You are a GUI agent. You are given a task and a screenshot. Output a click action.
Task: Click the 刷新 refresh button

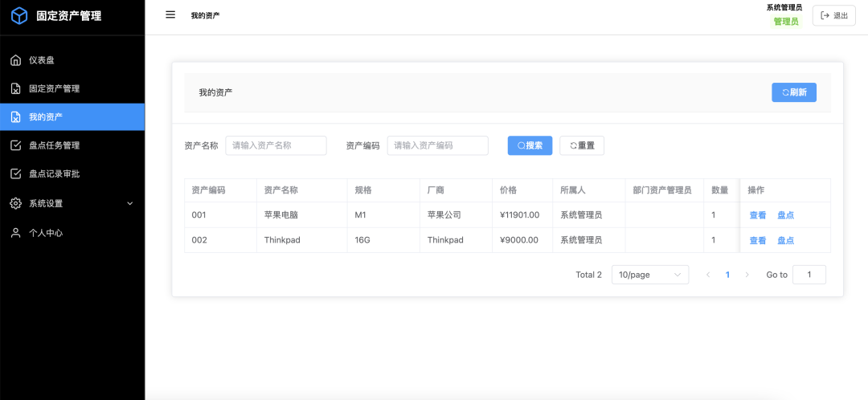794,92
